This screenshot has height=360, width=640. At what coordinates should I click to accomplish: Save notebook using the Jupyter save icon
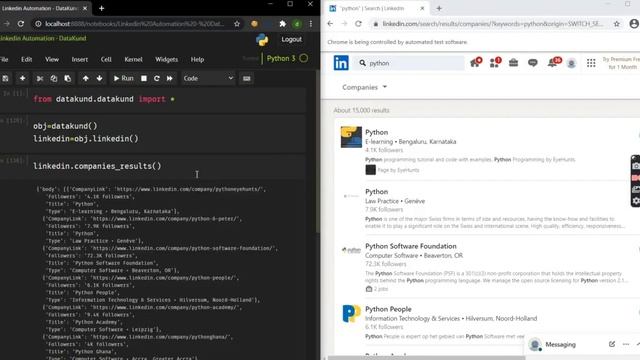pos(5,78)
